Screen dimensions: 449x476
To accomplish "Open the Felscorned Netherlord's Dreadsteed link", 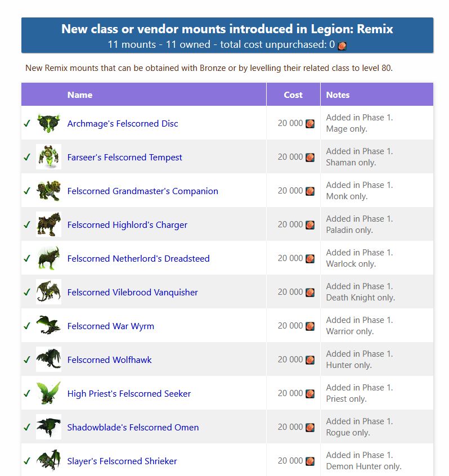I will [138, 258].
